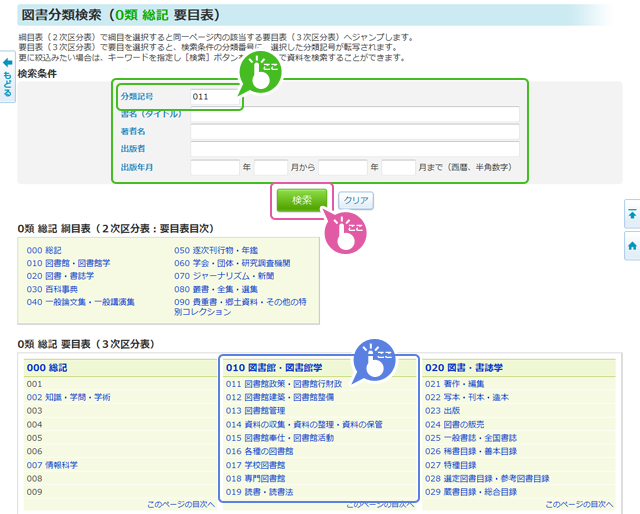Image resolution: width=640 pixels, height=514 pixels.
Task: Open 014 資料の収集・整理・保管 link
Action: coord(304,424)
